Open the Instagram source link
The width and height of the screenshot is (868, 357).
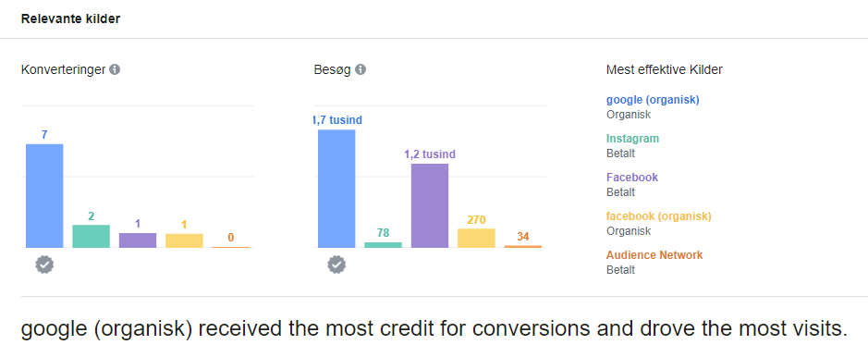click(632, 139)
